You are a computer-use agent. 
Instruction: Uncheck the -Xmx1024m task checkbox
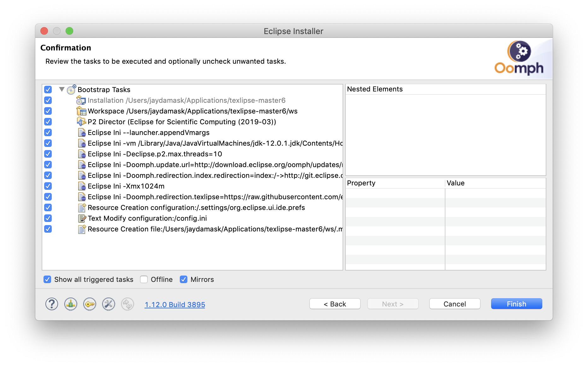coord(48,186)
